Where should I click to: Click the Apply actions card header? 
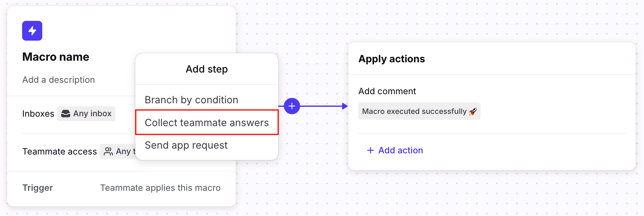coord(391,59)
